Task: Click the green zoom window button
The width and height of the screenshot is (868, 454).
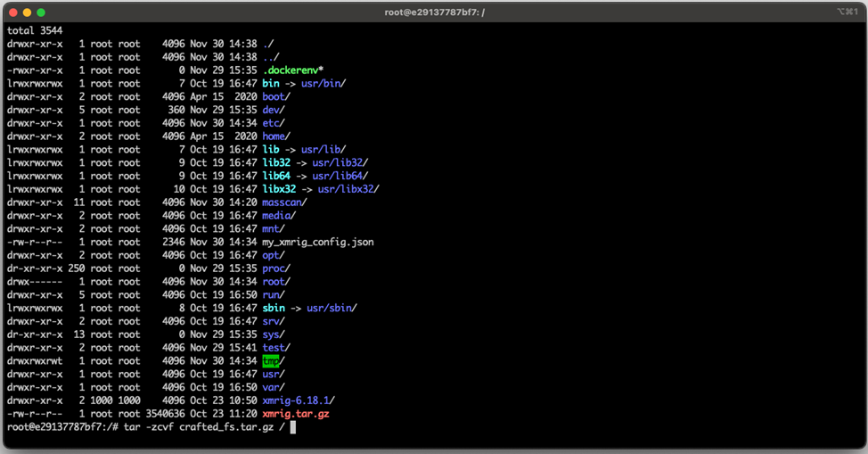Action: [x=41, y=12]
